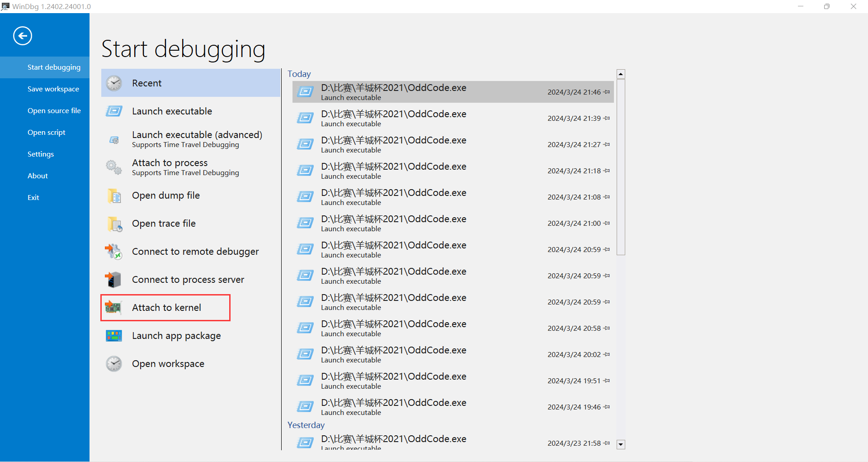Pin the 20:58 OddCode.exe recent entry
868x462 pixels.
pyautogui.click(x=607, y=328)
